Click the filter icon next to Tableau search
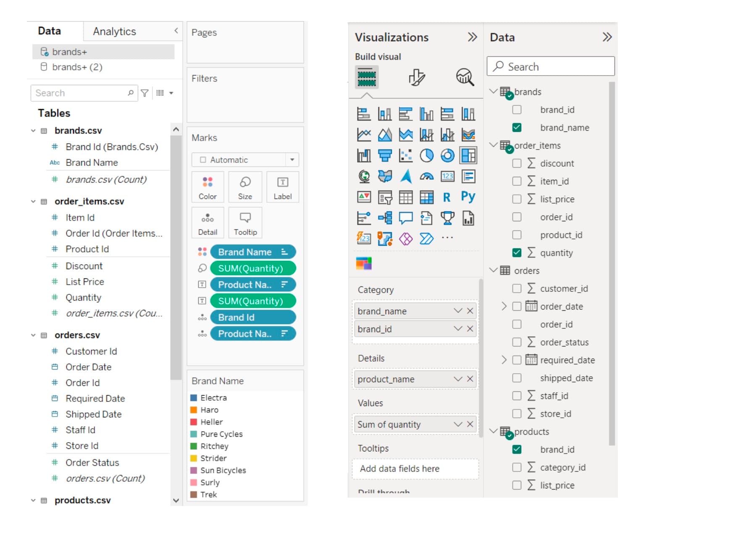Image resolution: width=756 pixels, height=540 pixels. (x=144, y=93)
